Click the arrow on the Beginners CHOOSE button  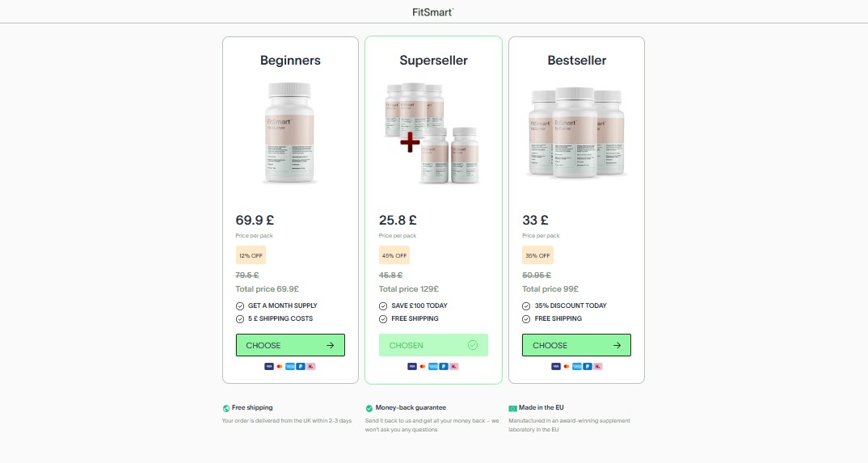tap(330, 345)
